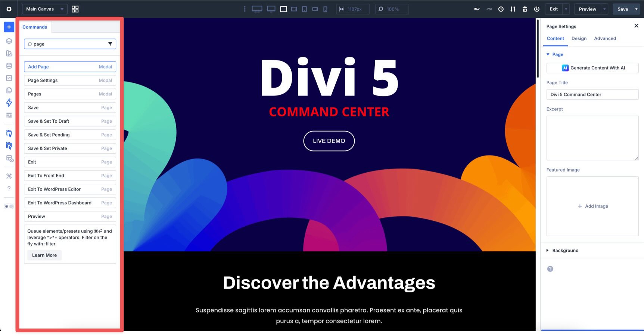Open the Save button's dropdown arrow
644x336 pixels.
637,9
